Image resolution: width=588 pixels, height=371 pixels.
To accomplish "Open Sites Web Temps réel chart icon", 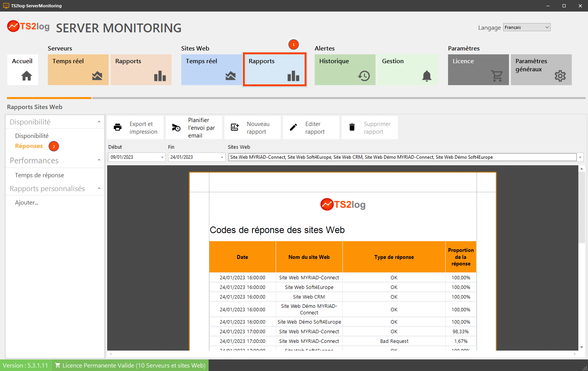I will coord(231,76).
